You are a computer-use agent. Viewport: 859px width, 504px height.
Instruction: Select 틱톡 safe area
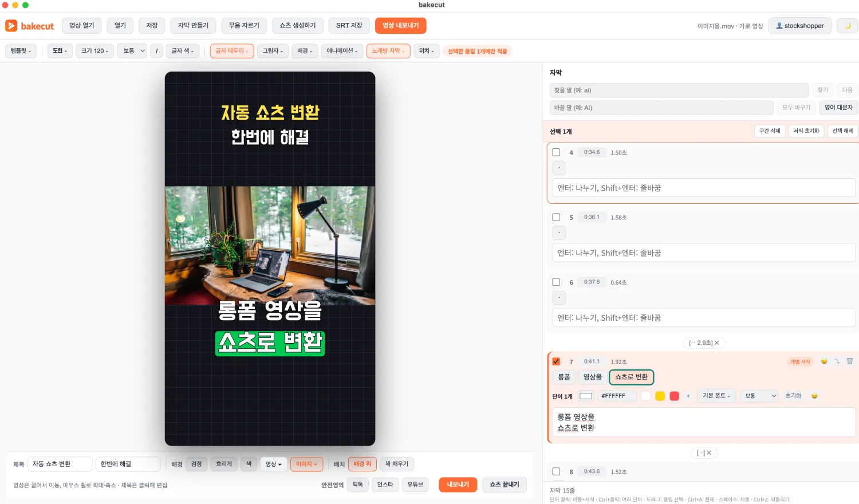[x=358, y=485]
